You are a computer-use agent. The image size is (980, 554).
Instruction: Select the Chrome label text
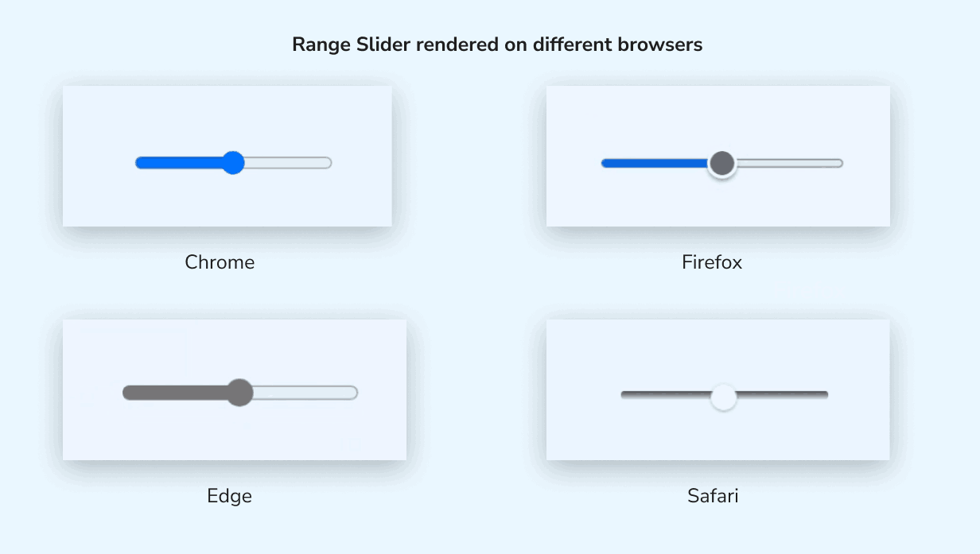(x=220, y=262)
